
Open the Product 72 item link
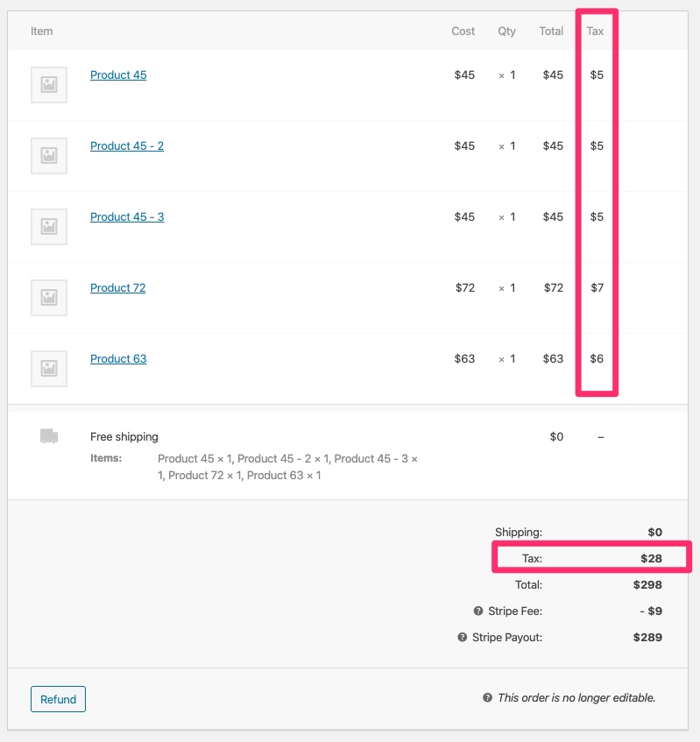coord(117,287)
